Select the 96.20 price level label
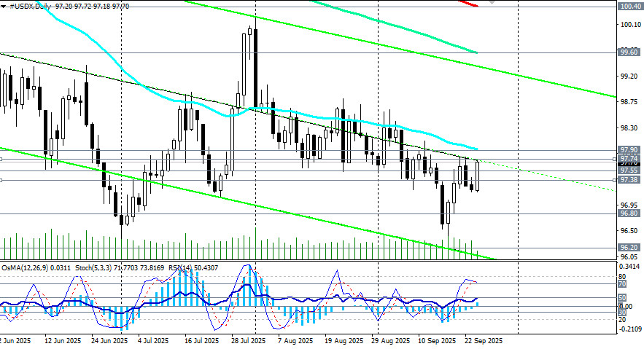644x349 pixels. (x=629, y=248)
